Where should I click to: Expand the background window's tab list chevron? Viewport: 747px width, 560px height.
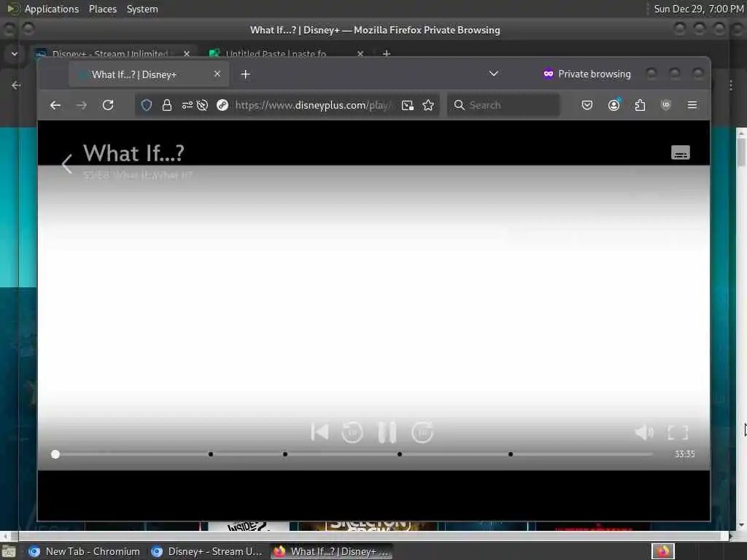15,54
